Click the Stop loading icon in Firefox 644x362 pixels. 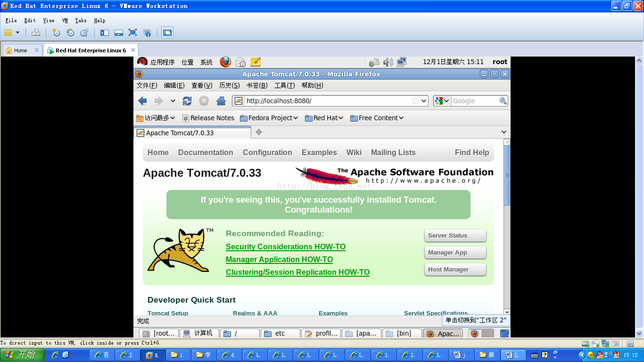click(204, 101)
